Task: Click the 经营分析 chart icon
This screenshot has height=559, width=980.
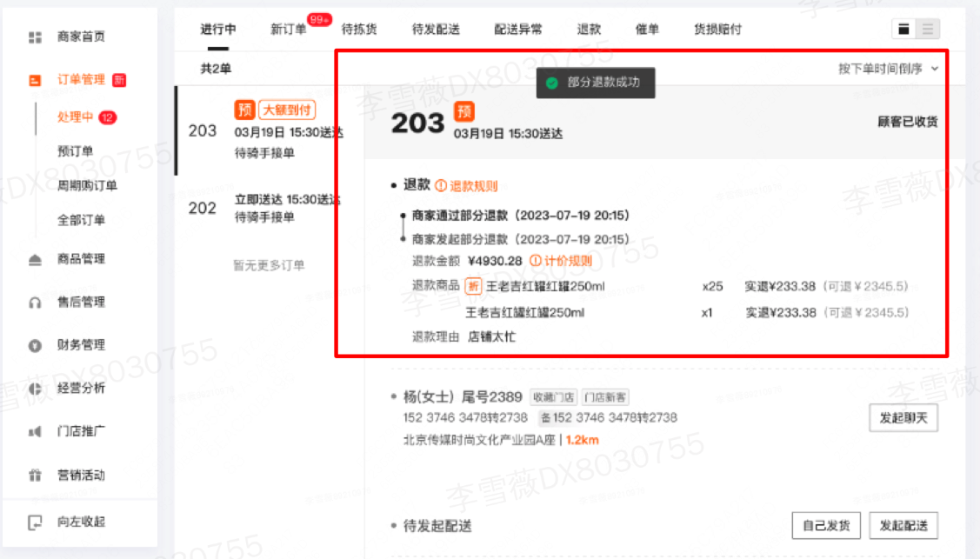Action: click(x=35, y=389)
